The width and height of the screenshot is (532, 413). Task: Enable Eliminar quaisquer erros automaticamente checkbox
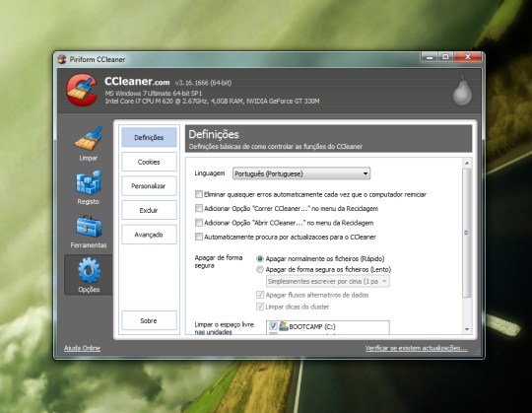(x=199, y=194)
